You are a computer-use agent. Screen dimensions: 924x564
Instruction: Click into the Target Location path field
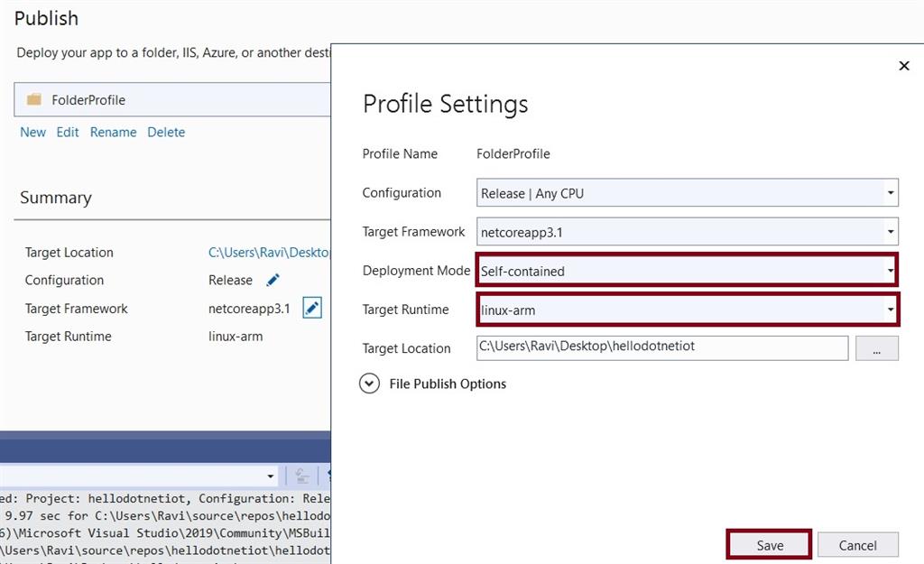(662, 348)
